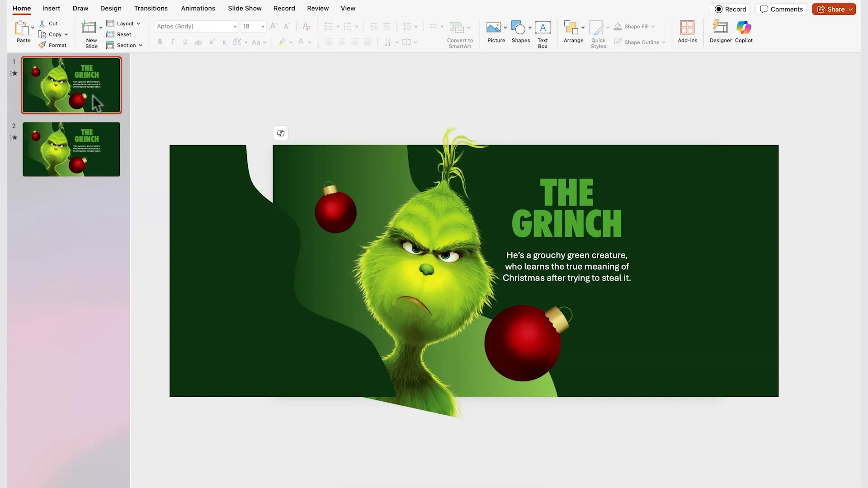Open the Slide Show tab
Image resolution: width=868 pixels, height=488 pixels.
coord(245,9)
